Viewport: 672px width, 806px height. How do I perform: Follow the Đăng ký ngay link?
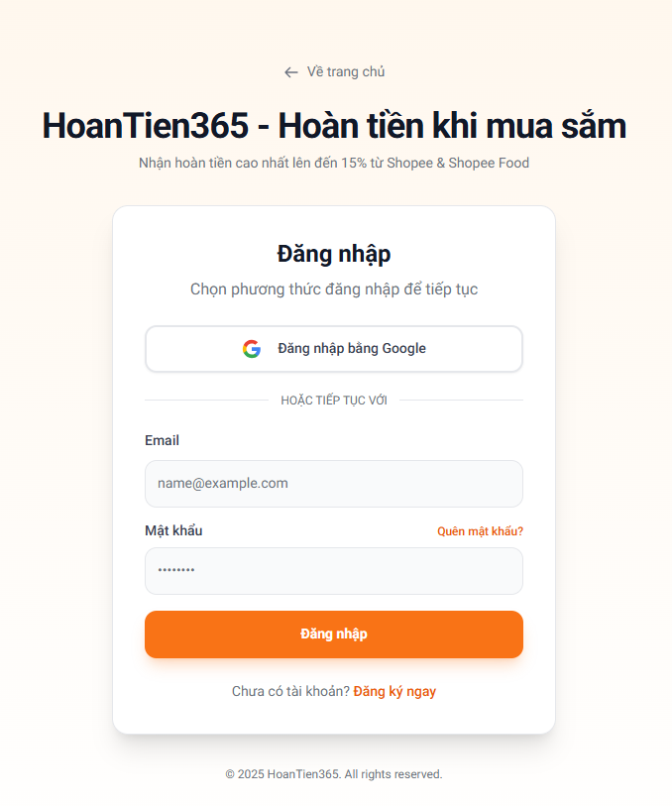[394, 691]
